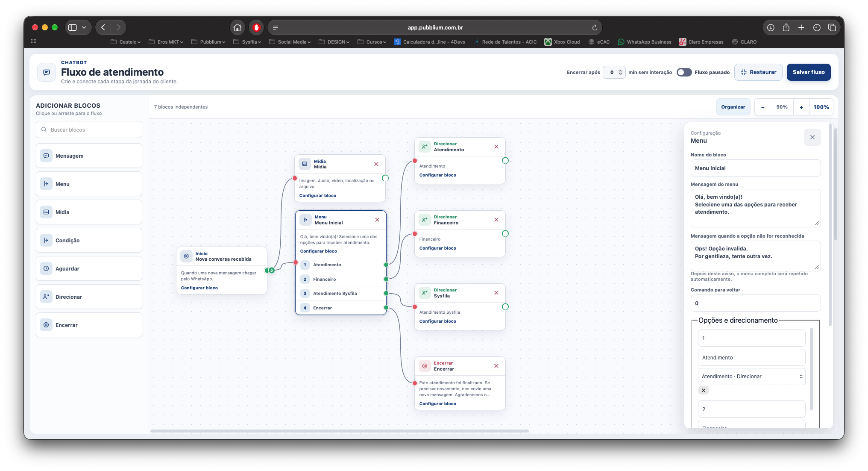The width and height of the screenshot is (868, 471).
Task: Open WhatsApp Business bookmark
Action: tap(645, 42)
